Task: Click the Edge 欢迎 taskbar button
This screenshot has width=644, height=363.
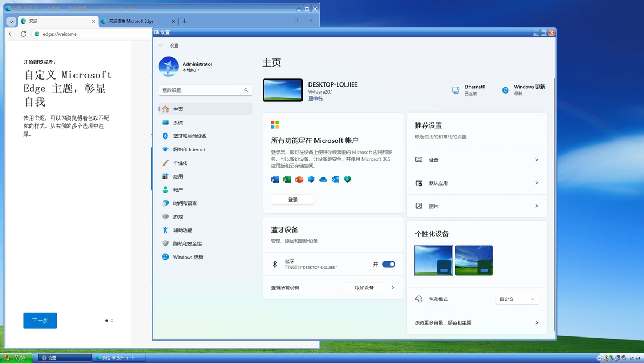Action: click(119, 358)
